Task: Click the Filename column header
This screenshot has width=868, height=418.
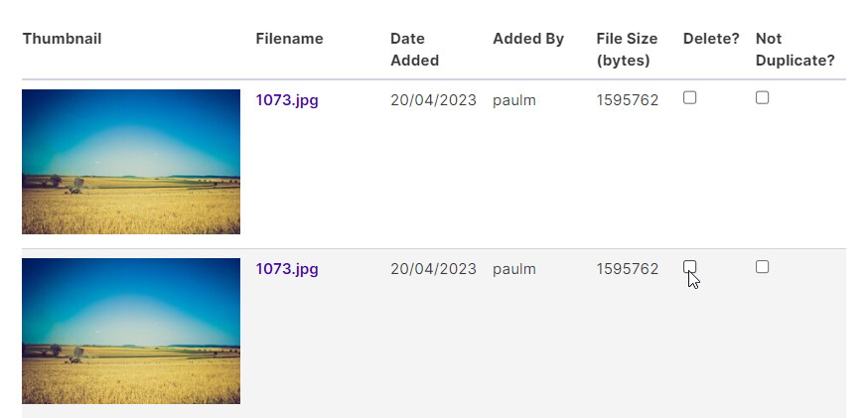Action: tap(290, 39)
